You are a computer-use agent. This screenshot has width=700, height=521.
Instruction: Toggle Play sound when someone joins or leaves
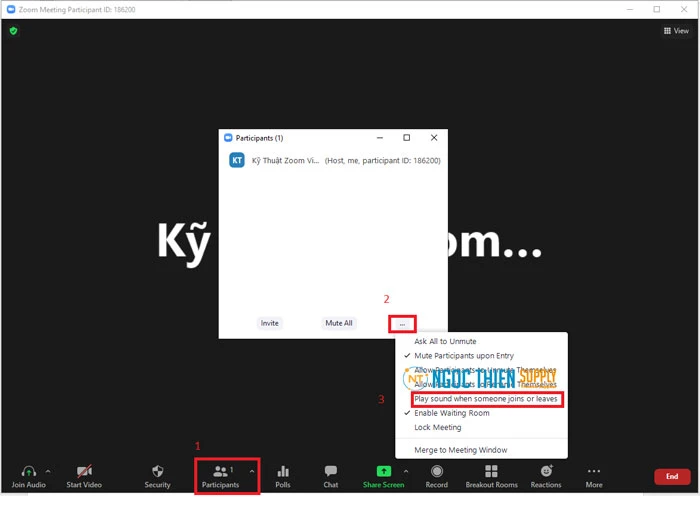click(x=486, y=399)
